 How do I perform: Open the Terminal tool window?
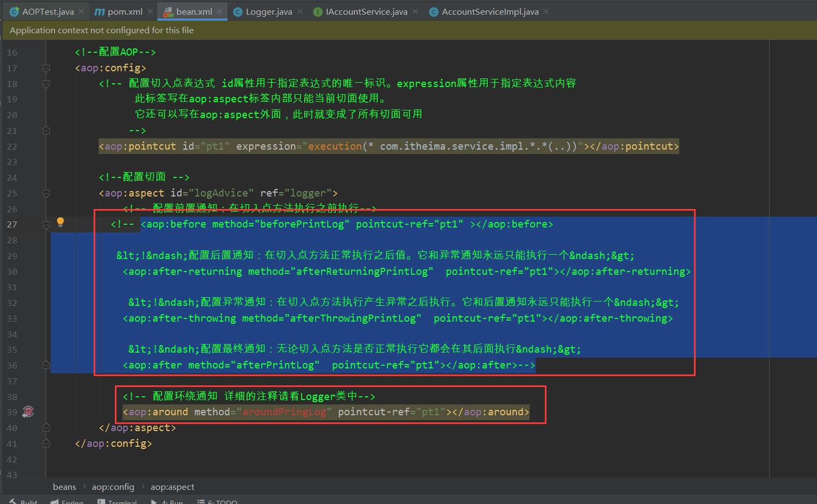point(117,501)
